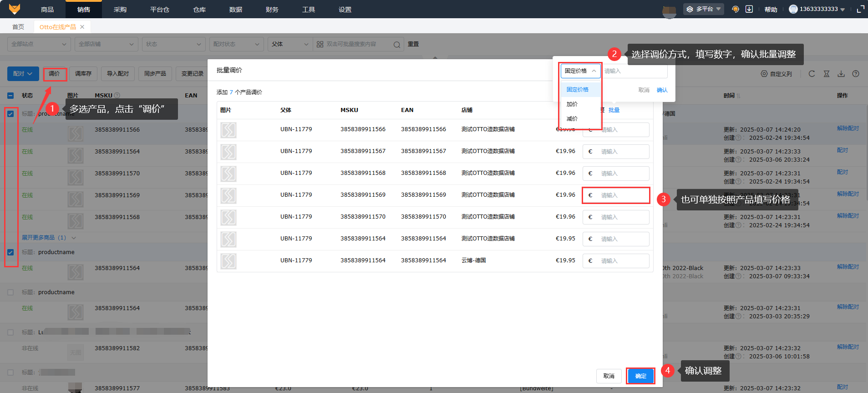
Task: Click the search magnifier icon
Action: coord(396,45)
